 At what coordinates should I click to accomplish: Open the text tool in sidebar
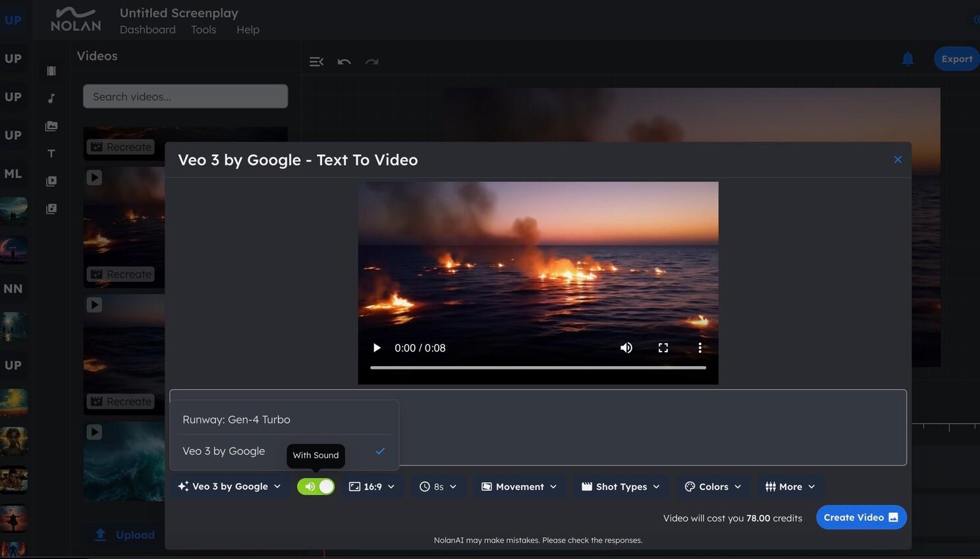point(51,153)
